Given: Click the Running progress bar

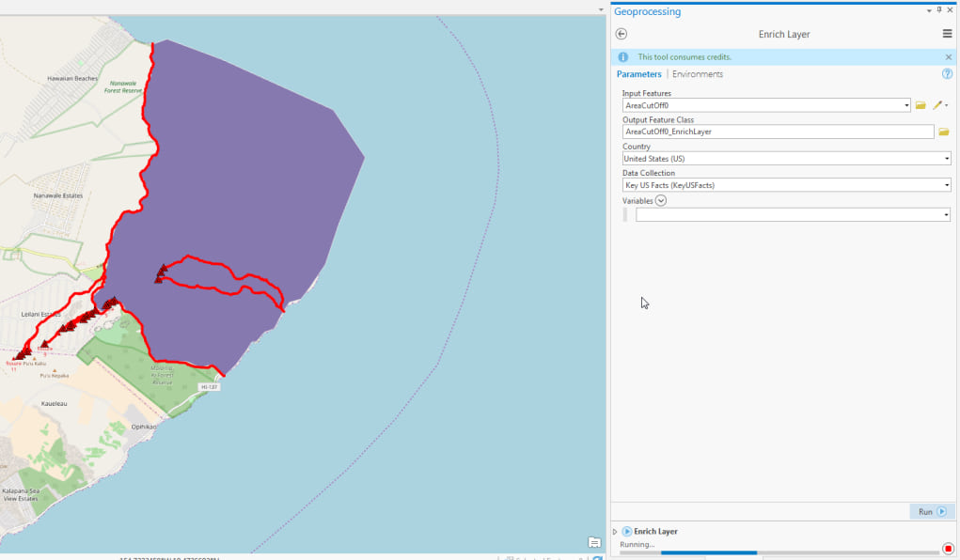Looking at the screenshot, I should (x=779, y=552).
